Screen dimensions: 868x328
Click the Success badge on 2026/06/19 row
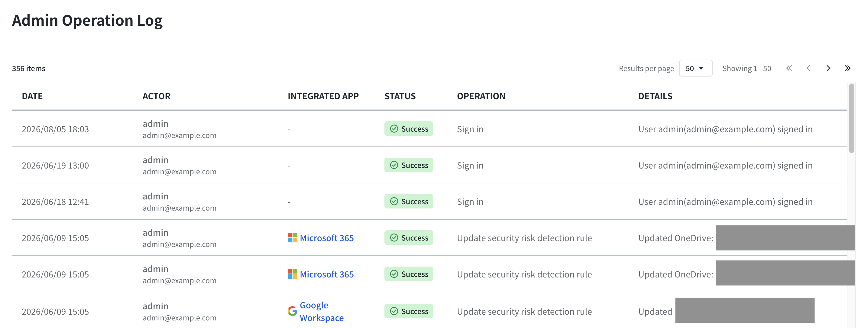[x=408, y=165]
